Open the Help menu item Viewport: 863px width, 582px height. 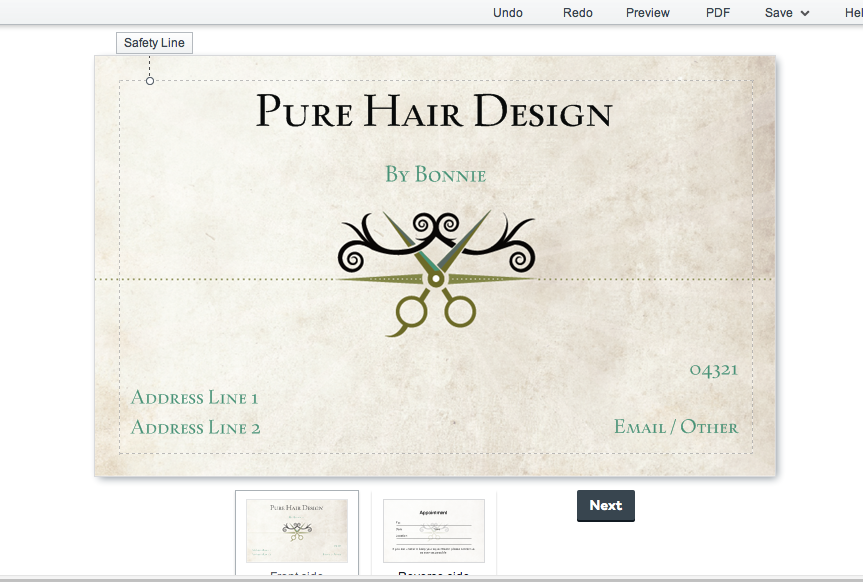(x=853, y=13)
